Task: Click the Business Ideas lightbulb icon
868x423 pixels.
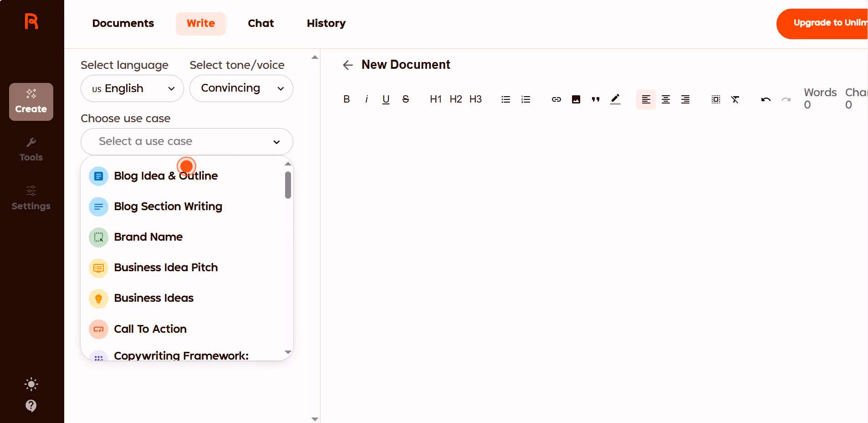Action: (x=98, y=299)
